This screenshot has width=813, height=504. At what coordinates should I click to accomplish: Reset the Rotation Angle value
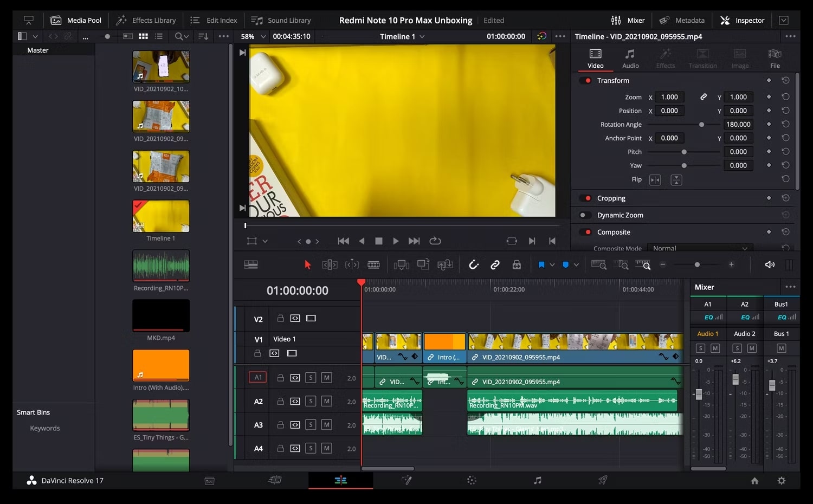[785, 124]
